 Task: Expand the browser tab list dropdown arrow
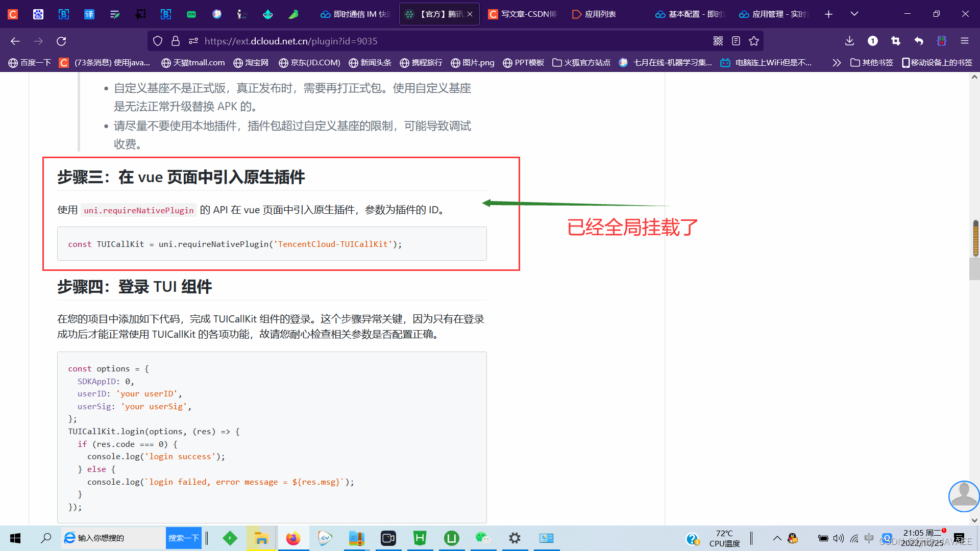pos(853,13)
